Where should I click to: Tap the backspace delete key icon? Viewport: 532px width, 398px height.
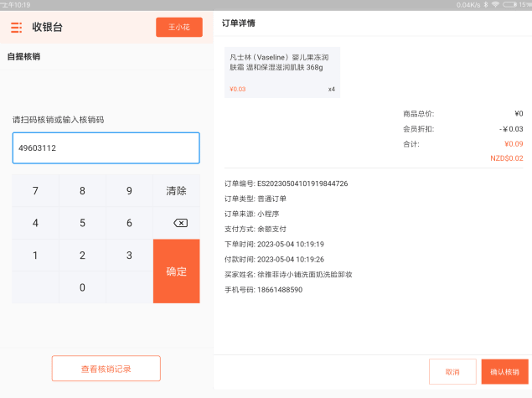[x=180, y=223]
